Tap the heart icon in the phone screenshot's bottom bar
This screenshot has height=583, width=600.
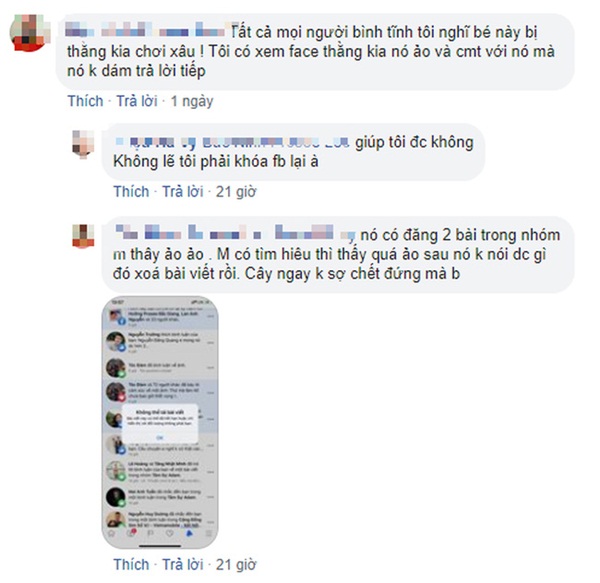pyautogui.click(x=170, y=533)
